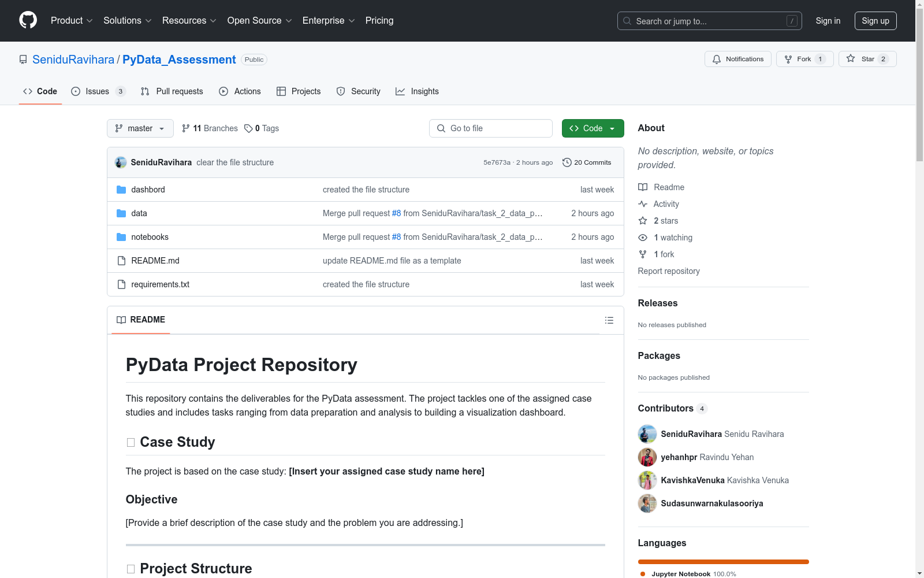Click the watching eye icon
Image resolution: width=924 pixels, height=578 pixels.
(x=643, y=238)
